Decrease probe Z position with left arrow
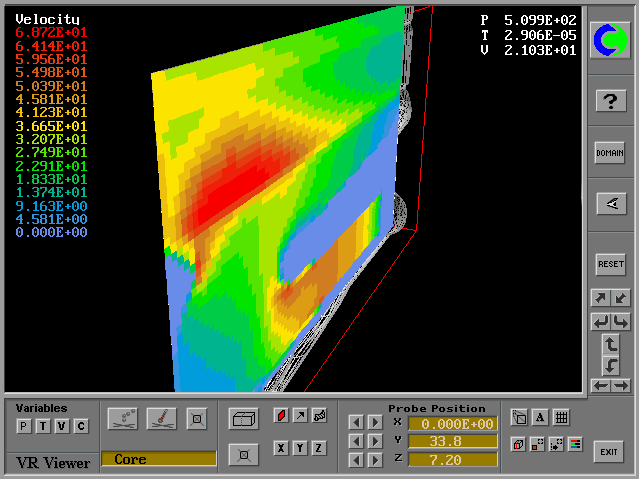639x479 pixels. click(355, 460)
